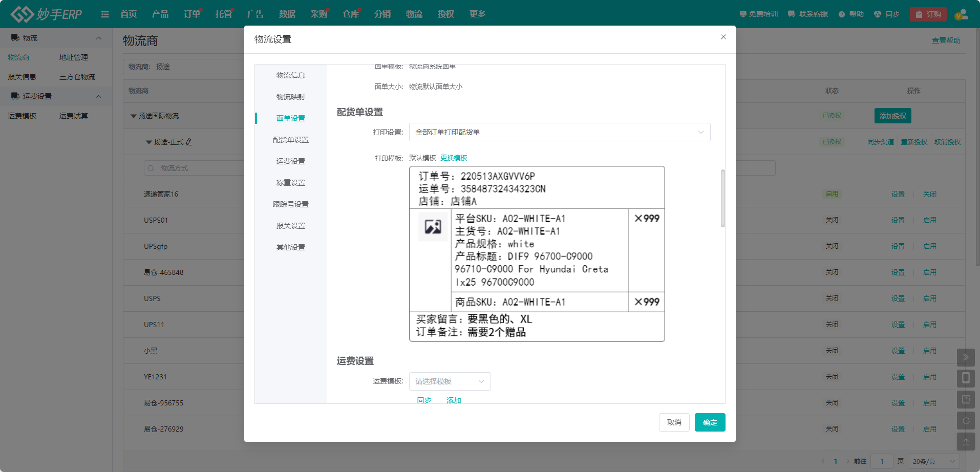Enable the UPS11 logistics channel

pos(929,324)
